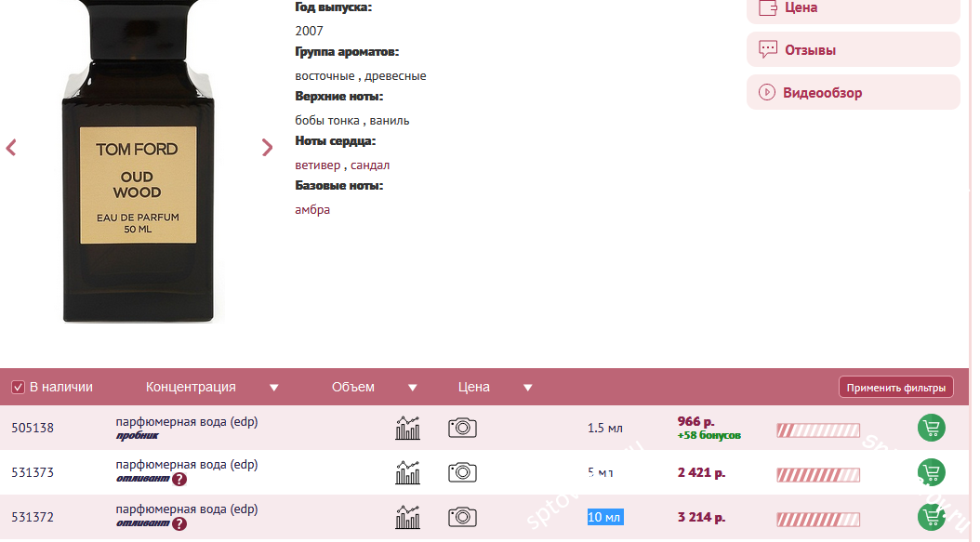The height and width of the screenshot is (542, 980).
Task: Click the бобы тонка , ваниль notes text
Action: tap(351, 120)
